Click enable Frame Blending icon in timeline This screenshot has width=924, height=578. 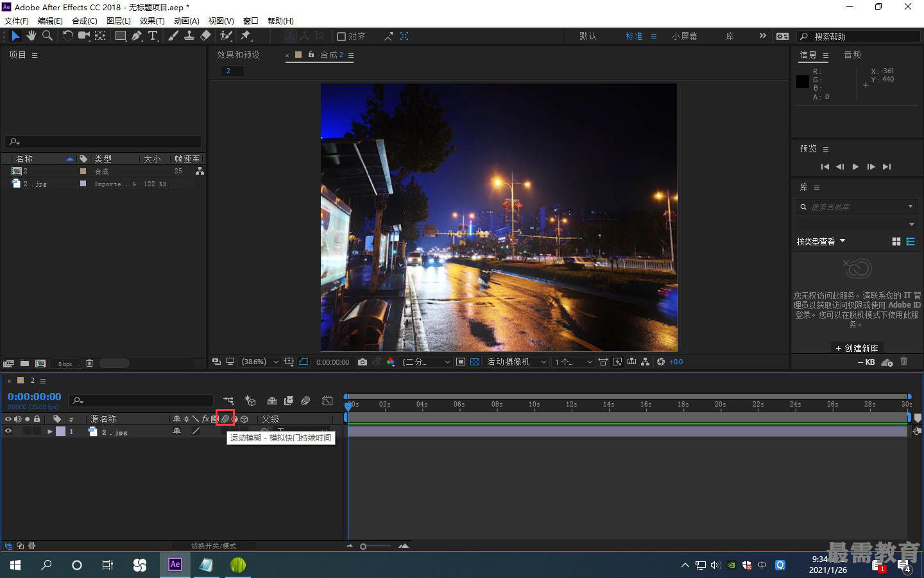tap(289, 401)
